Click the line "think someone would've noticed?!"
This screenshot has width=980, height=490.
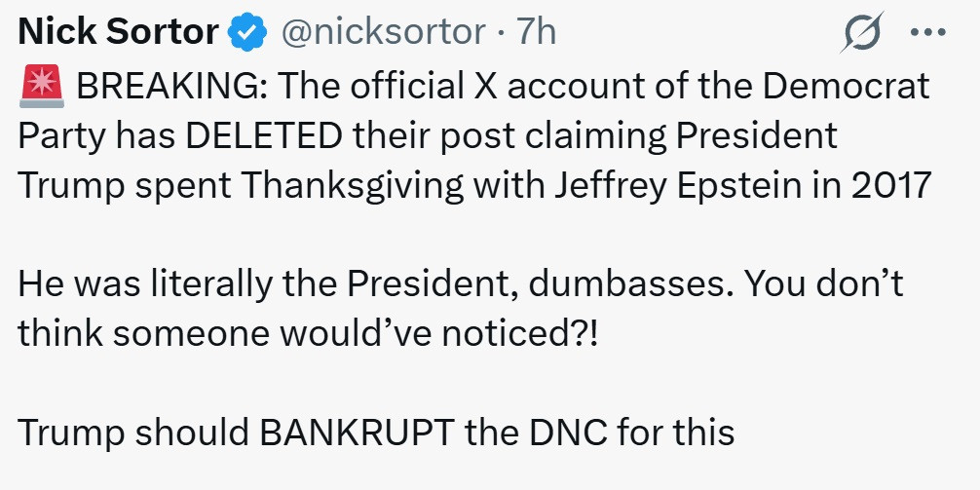coord(309,333)
